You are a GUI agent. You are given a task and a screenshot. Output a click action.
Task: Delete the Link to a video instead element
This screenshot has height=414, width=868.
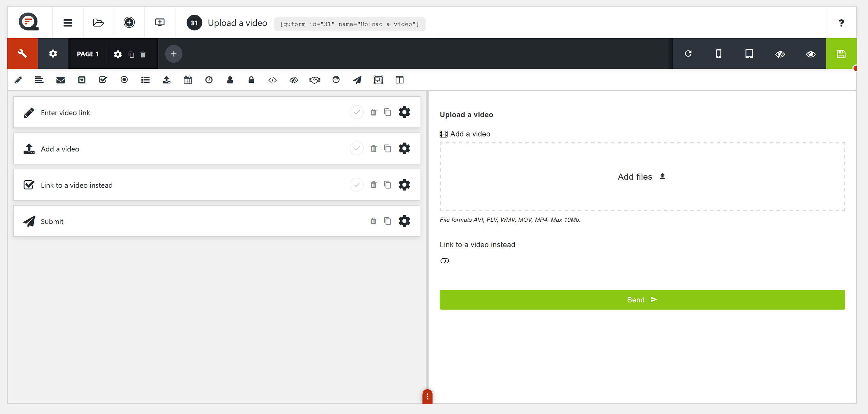(x=374, y=185)
